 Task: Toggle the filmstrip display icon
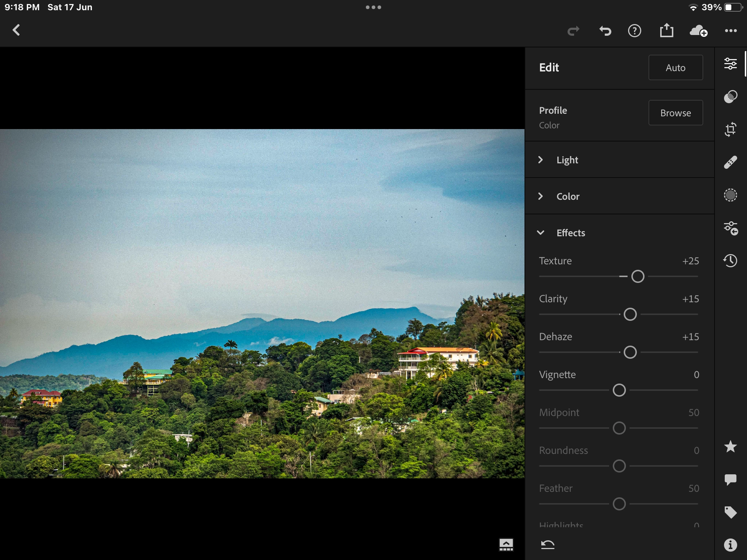click(x=506, y=545)
